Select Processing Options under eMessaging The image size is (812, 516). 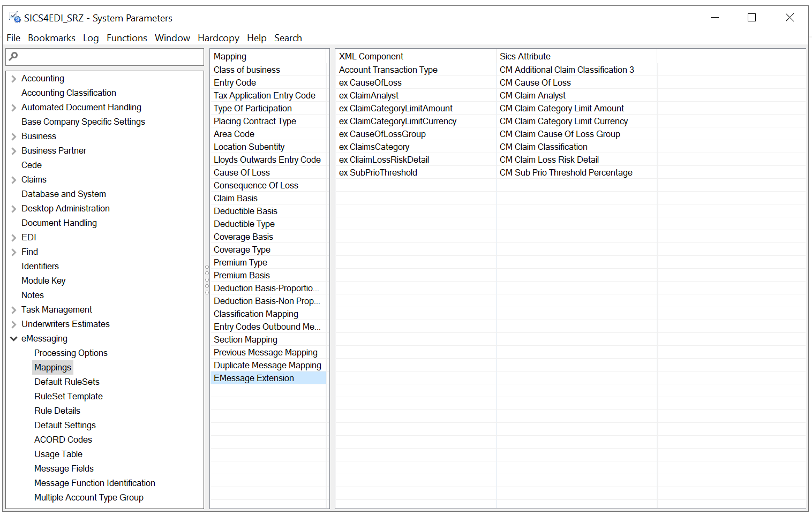click(x=71, y=353)
